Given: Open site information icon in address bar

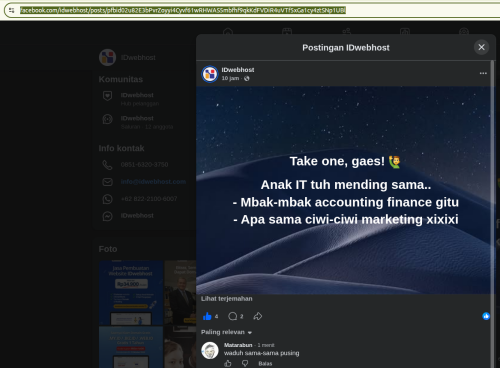Looking at the screenshot, I should (x=12, y=10).
